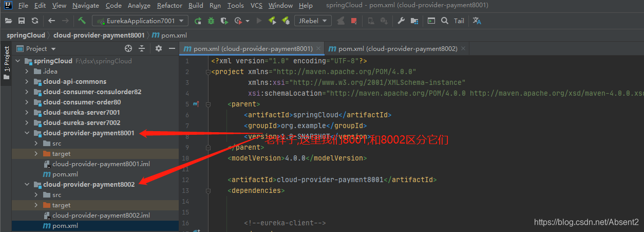Open the JRebel dropdown in the toolbar

pyautogui.click(x=313, y=21)
